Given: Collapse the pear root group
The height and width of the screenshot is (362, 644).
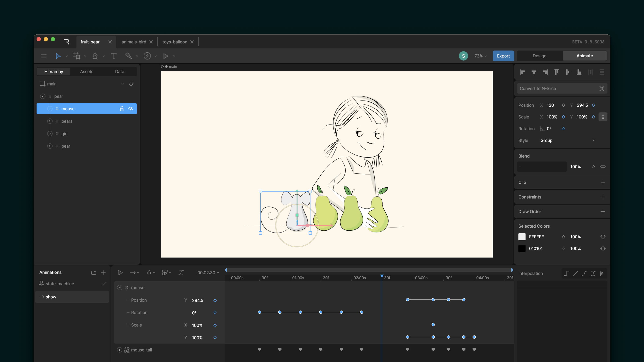Looking at the screenshot, I should point(43,96).
